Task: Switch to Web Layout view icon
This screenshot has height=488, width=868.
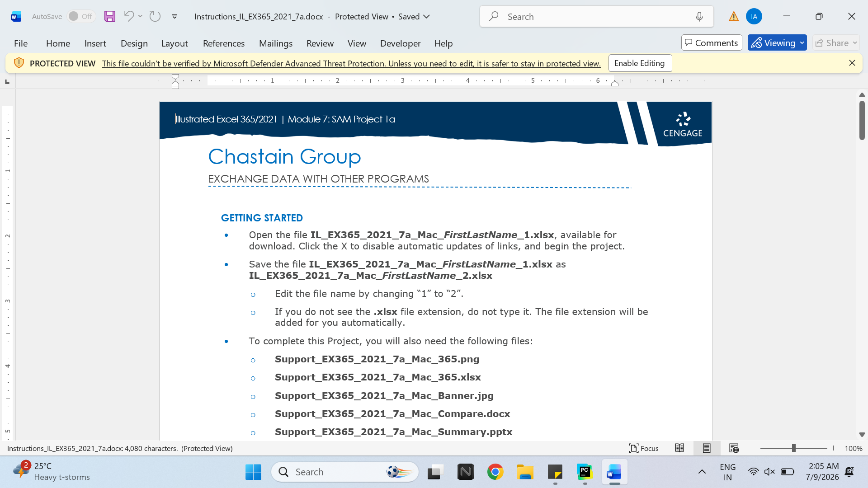Action: 734,448
